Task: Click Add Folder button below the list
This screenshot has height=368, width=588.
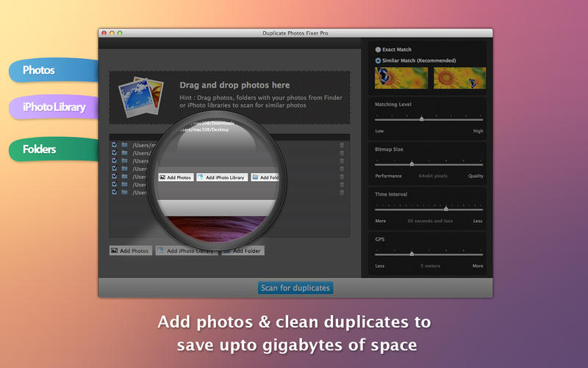Action: [243, 250]
